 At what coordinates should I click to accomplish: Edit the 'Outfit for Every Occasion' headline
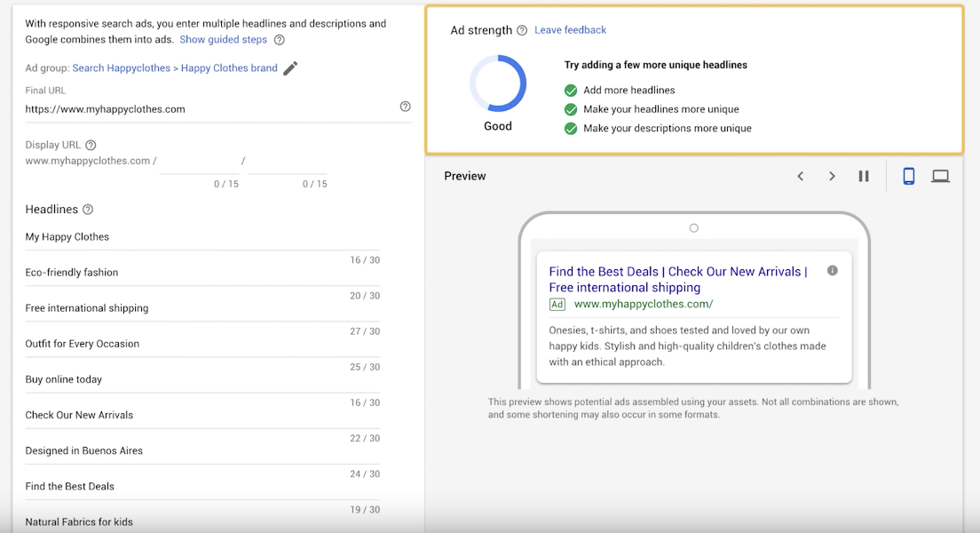pos(202,344)
